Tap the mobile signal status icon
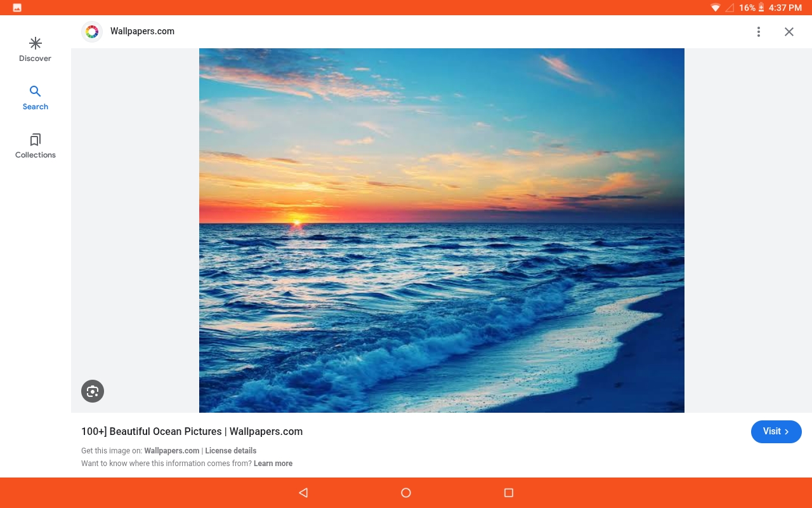 [730, 8]
